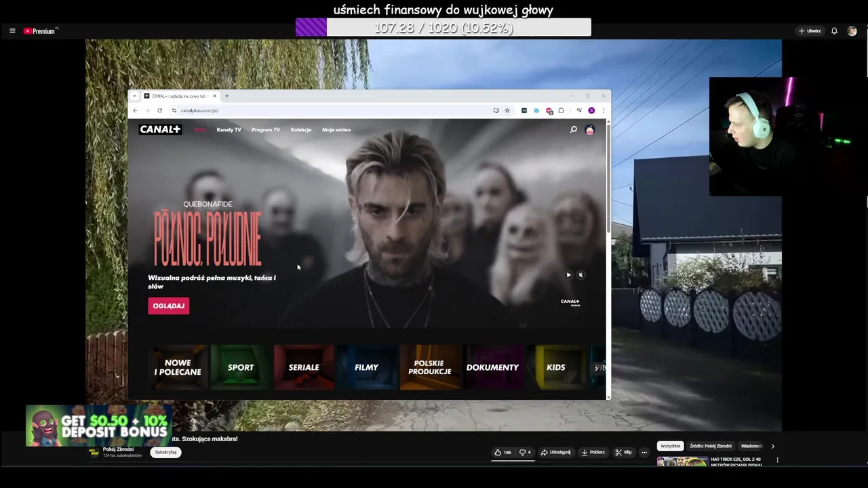The width and height of the screenshot is (868, 488).
Task: Click the install app icon in address bar
Action: coord(496,110)
